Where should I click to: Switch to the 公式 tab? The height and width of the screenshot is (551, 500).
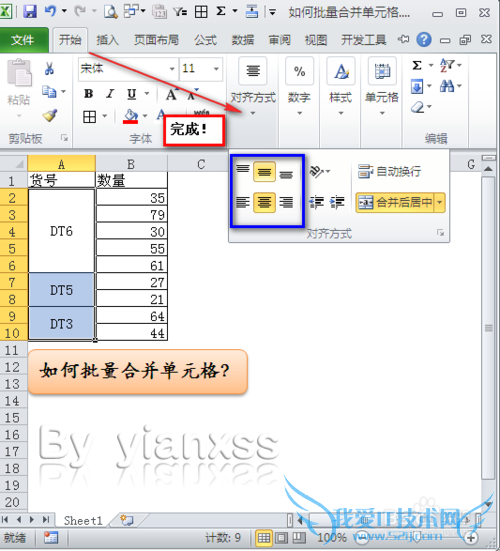click(x=206, y=40)
